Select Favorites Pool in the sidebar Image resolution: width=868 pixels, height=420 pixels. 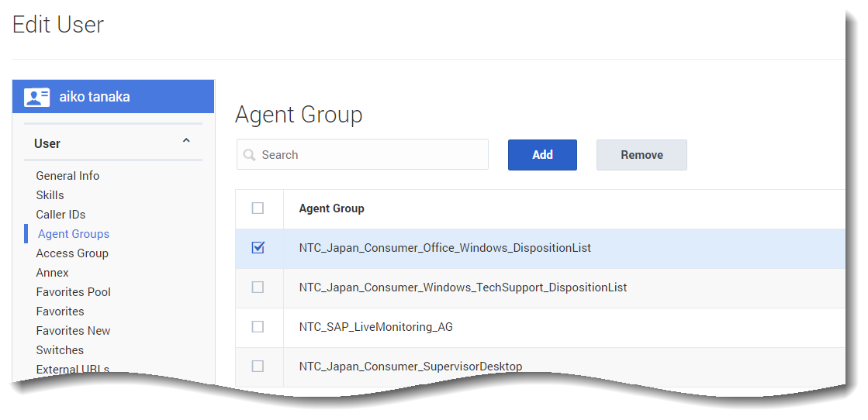73,292
